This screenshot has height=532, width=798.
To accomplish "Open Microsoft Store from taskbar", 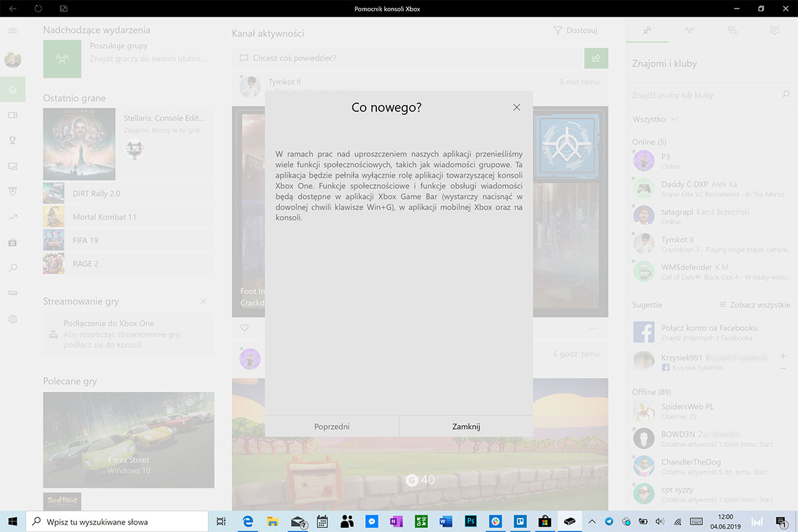I will 545,522.
